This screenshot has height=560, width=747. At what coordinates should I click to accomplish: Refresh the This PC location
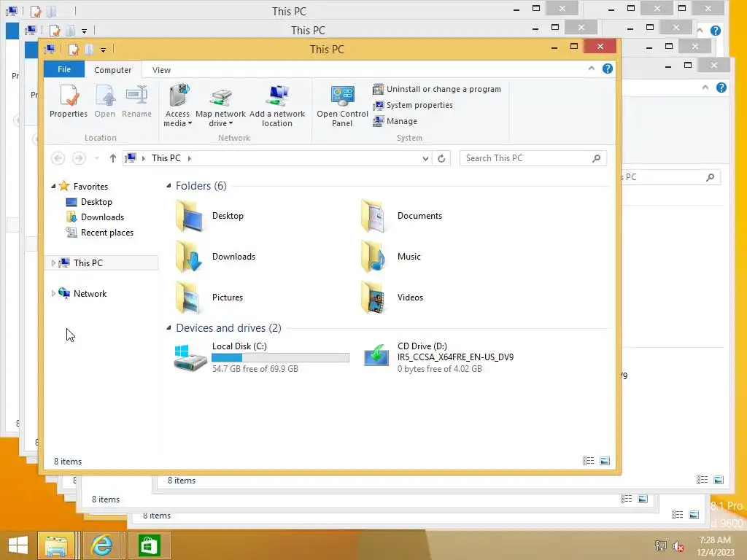[x=441, y=158]
